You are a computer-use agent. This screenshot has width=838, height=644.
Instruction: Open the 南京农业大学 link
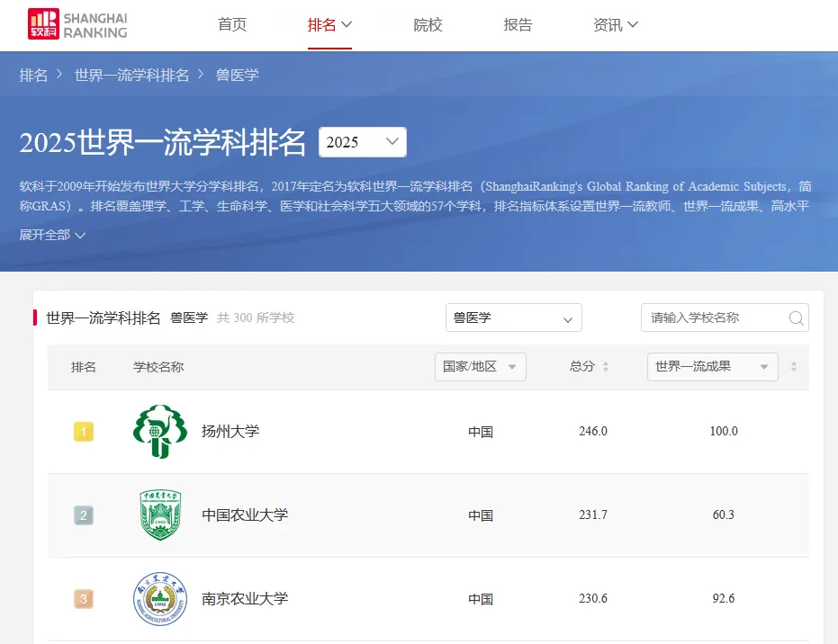pos(245,599)
